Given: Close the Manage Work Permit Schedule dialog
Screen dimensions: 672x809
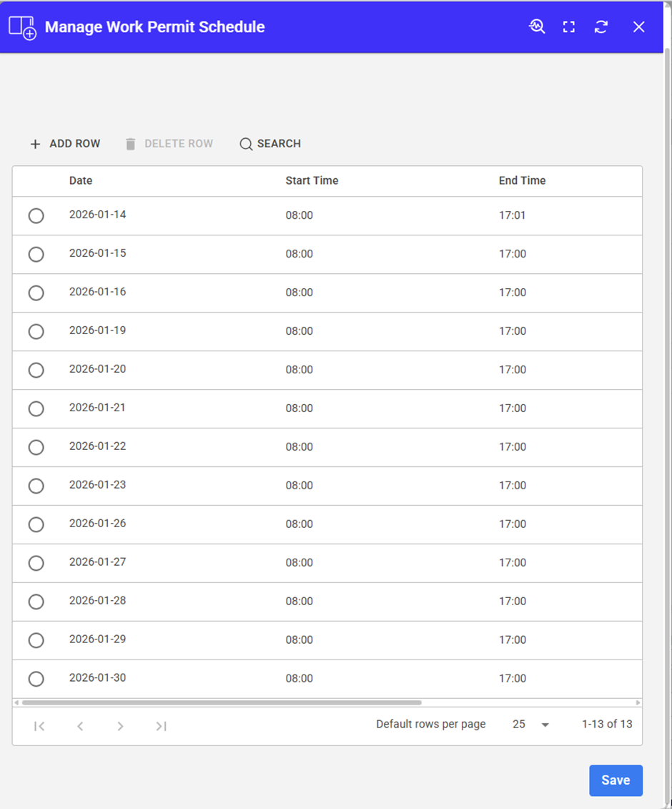Looking at the screenshot, I should [x=638, y=26].
